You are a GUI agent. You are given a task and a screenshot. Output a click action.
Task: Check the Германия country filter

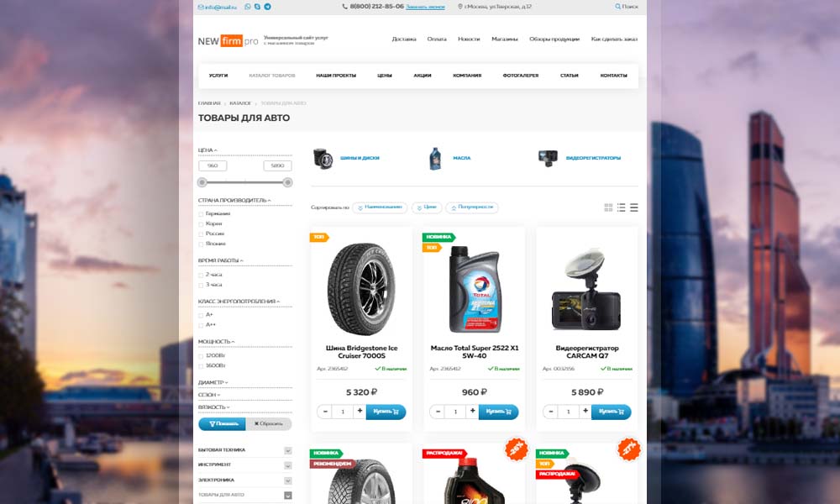201,213
